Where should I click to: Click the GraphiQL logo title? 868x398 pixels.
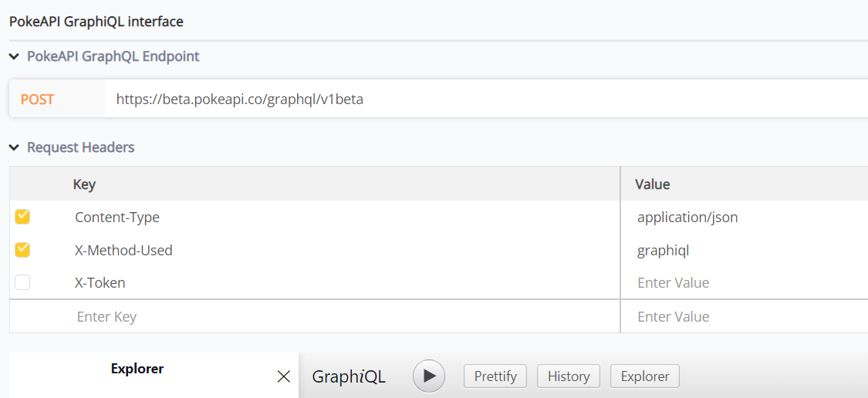click(349, 377)
